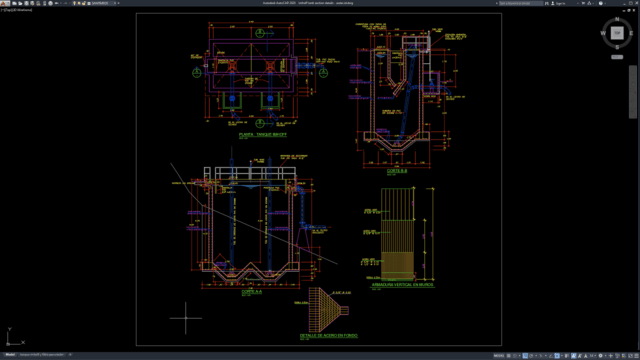Screen dimensions: 640x360
Task: Open the AutoCAD application menu button
Action: point(4,3)
